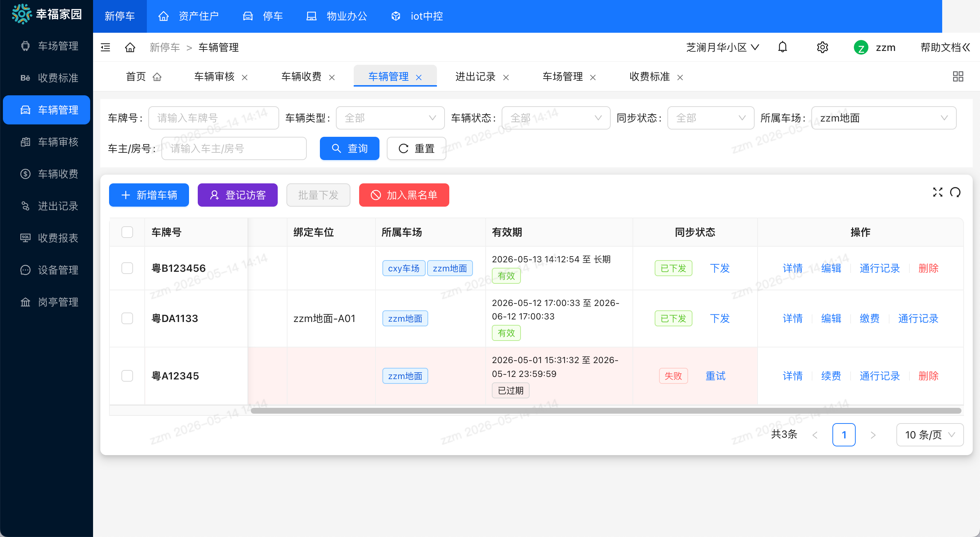The image size is (980, 537).
Task: Open 设备管理 in the sidebar
Action: click(47, 270)
